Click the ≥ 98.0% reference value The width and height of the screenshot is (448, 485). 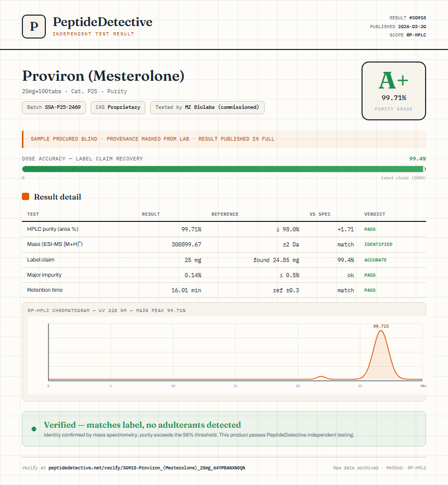pyautogui.click(x=288, y=229)
